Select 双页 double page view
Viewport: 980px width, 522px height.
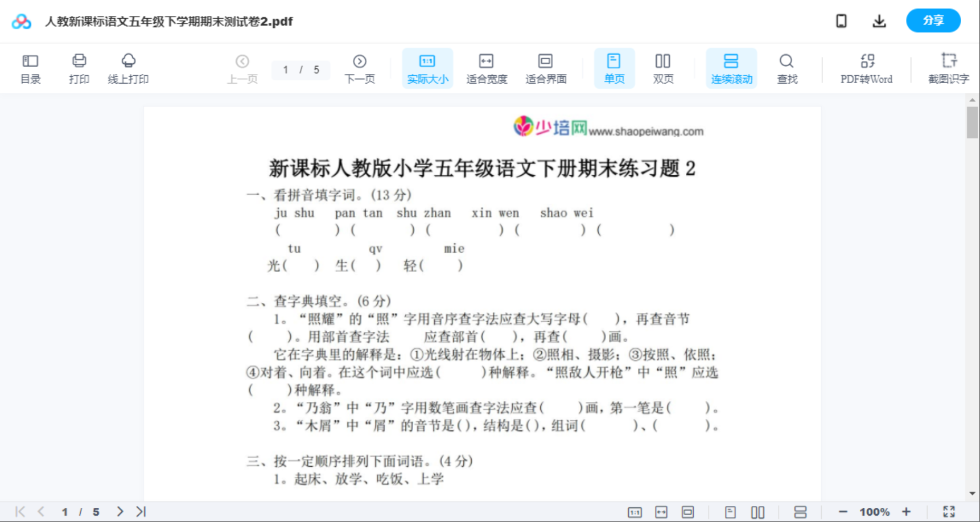click(662, 68)
